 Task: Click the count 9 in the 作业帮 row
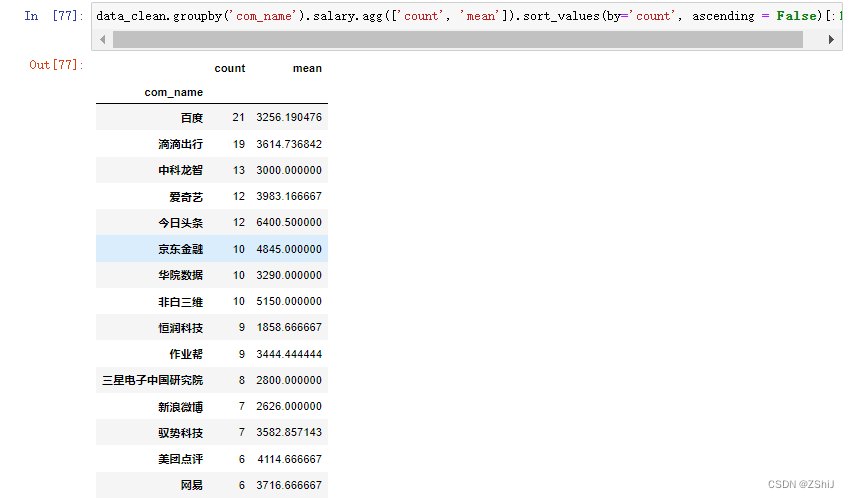coord(242,354)
